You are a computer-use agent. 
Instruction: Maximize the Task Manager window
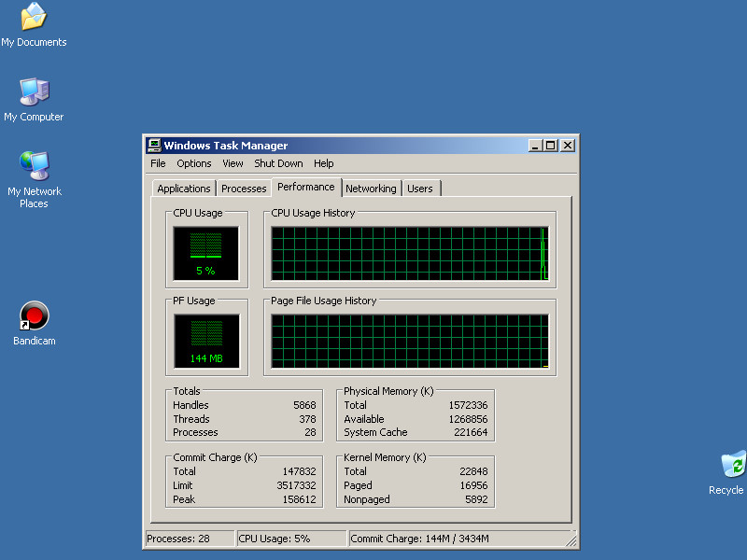point(551,146)
